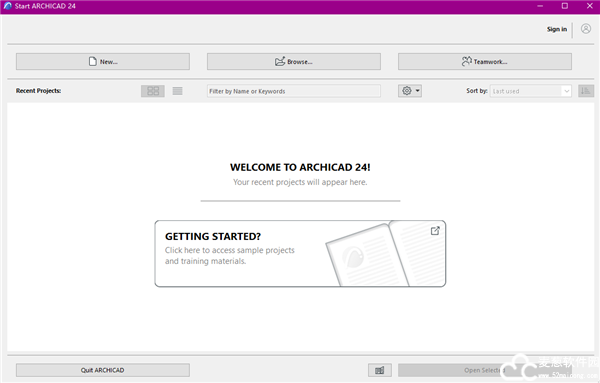This screenshot has width=600, height=383.
Task: Maximize the Start ARCHICAD 24 window
Action: pyautogui.click(x=564, y=6)
